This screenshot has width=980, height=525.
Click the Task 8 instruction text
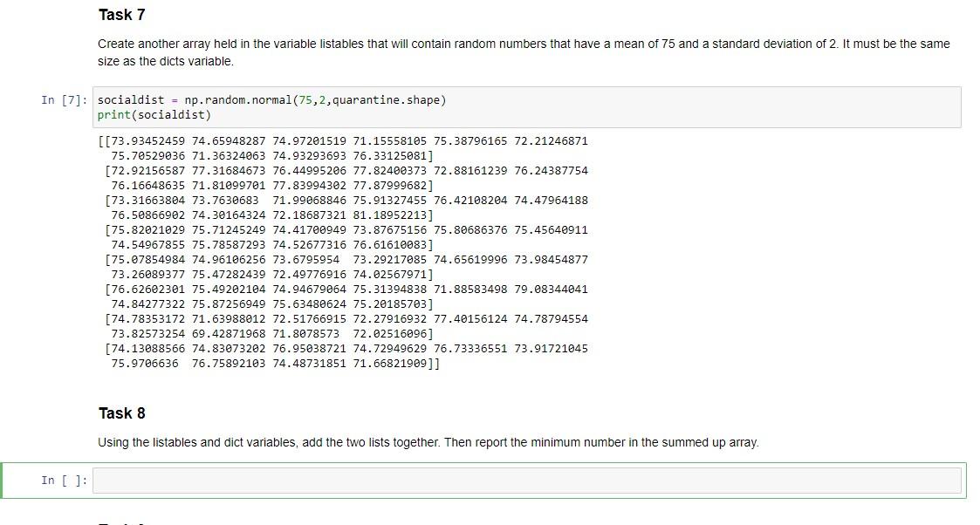click(x=428, y=442)
